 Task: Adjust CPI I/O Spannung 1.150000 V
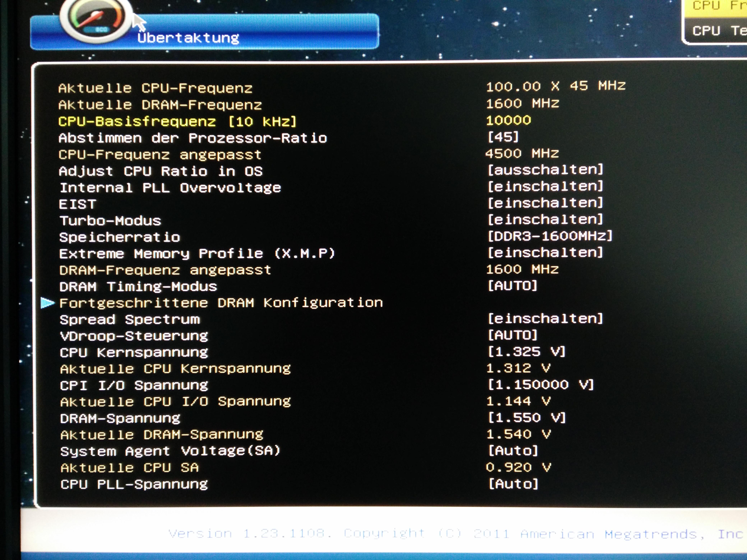pos(540,385)
